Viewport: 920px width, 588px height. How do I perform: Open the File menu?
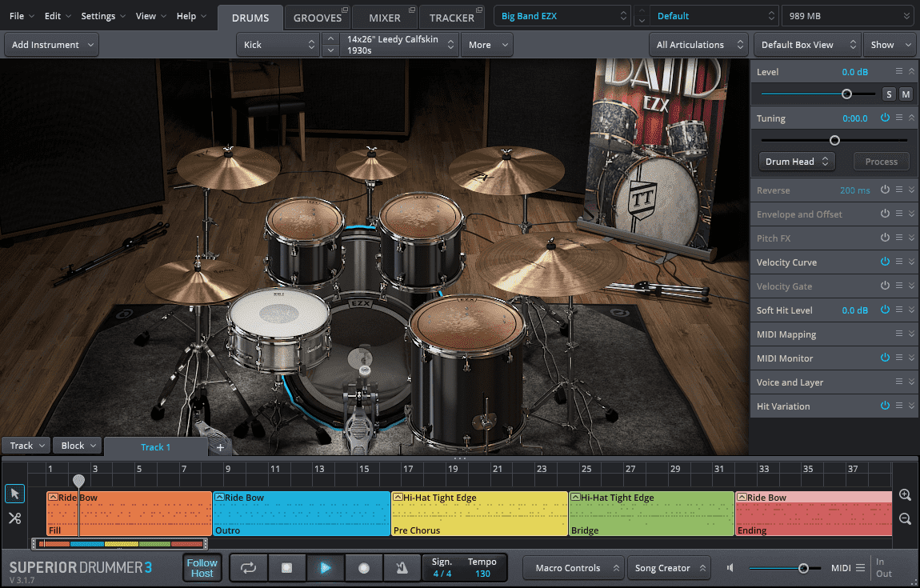22,16
